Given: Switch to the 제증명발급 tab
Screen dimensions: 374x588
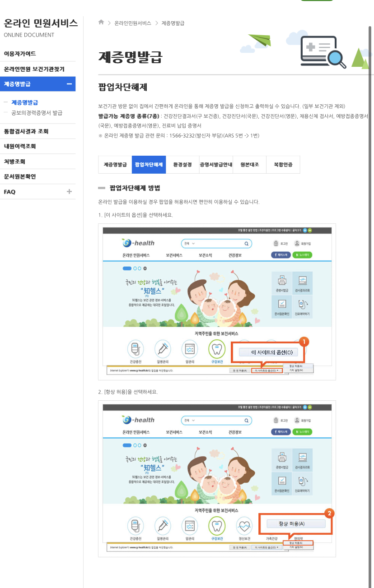Looking at the screenshot, I should pos(115,165).
